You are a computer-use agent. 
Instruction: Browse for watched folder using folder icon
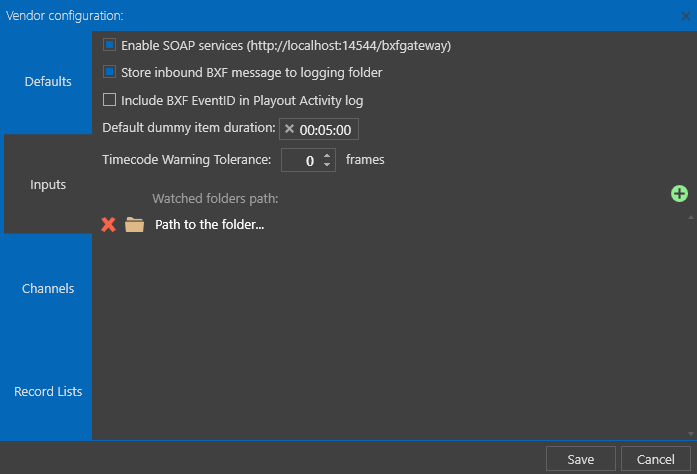pyautogui.click(x=134, y=225)
